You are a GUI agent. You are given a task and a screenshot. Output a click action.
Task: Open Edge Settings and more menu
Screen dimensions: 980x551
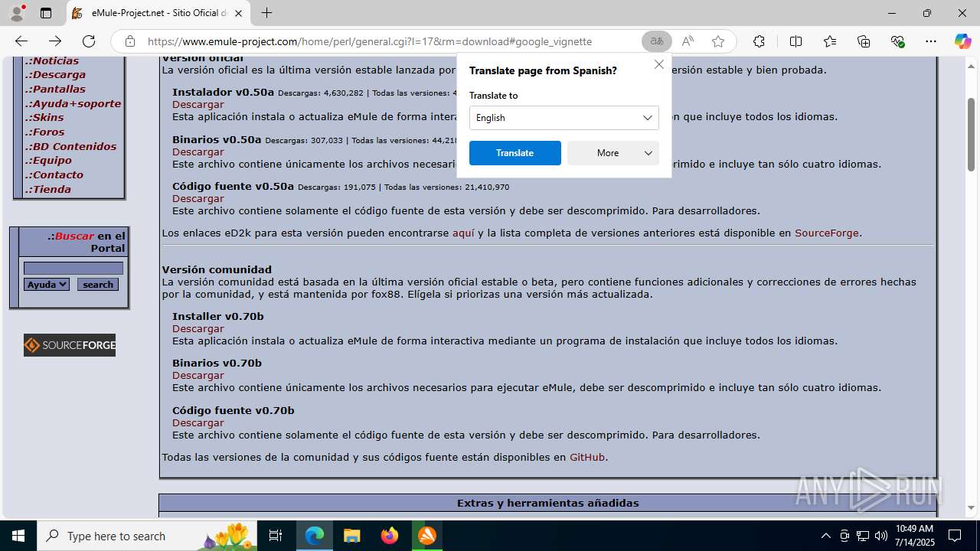coord(931,41)
